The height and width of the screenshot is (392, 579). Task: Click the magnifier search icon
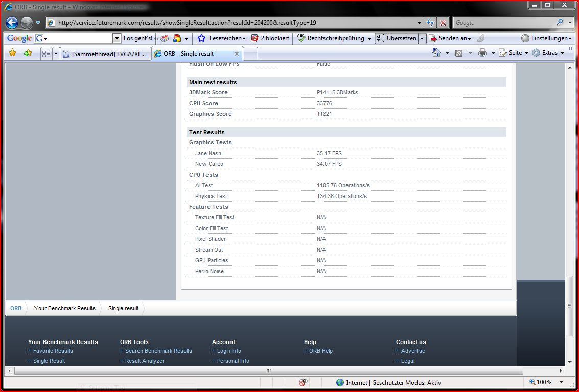(x=560, y=23)
